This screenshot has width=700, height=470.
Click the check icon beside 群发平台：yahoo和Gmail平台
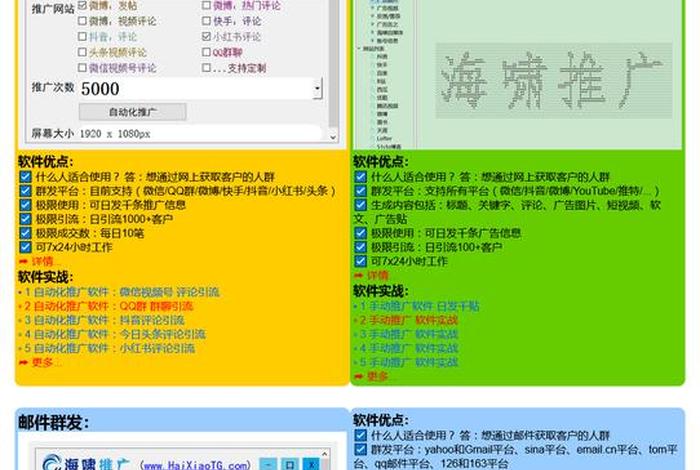coord(360,449)
